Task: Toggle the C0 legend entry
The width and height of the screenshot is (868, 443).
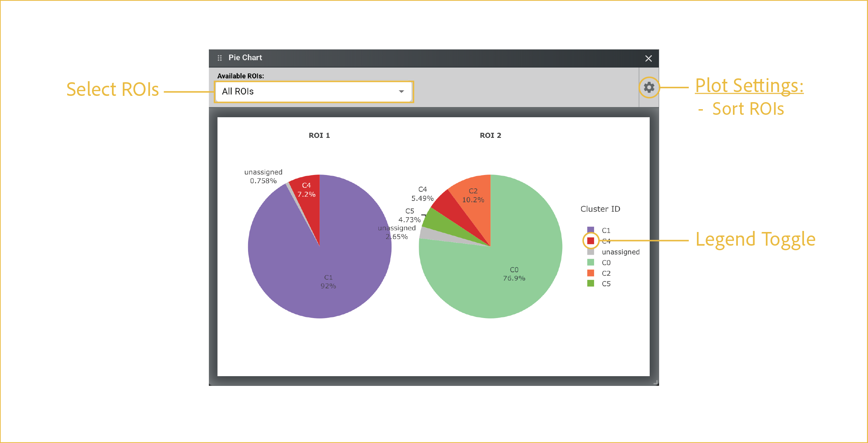Action: pyautogui.click(x=599, y=262)
